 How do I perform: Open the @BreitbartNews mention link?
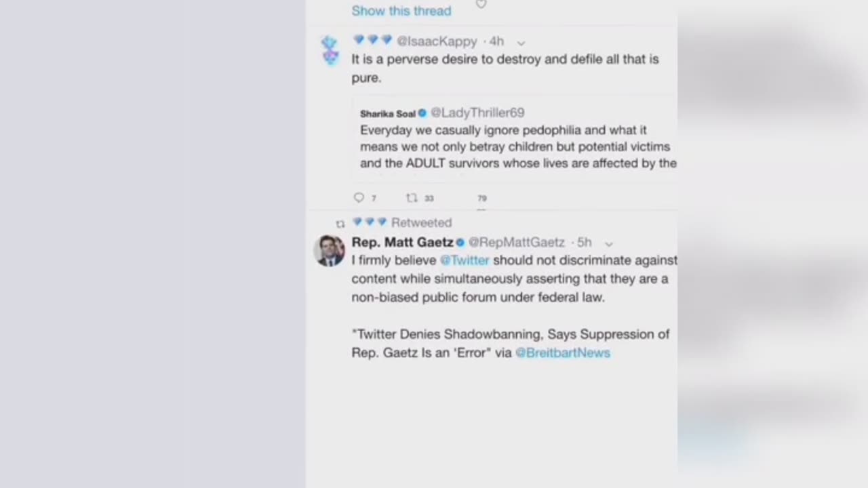pyautogui.click(x=563, y=352)
